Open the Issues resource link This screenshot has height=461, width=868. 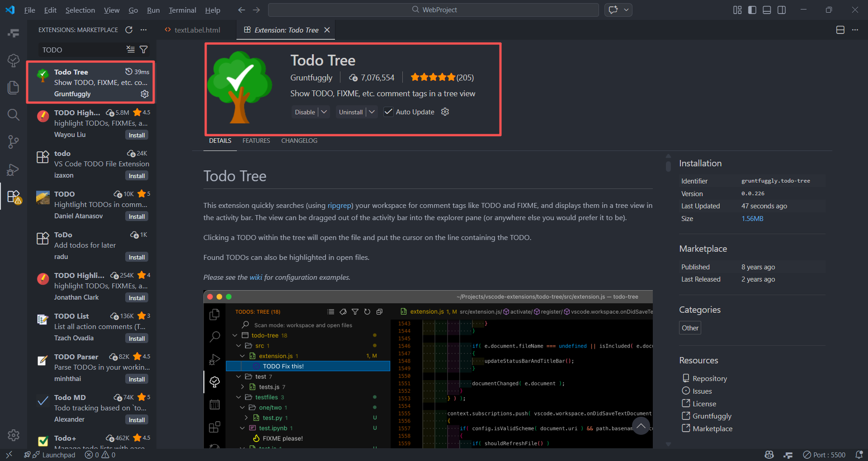tap(702, 391)
